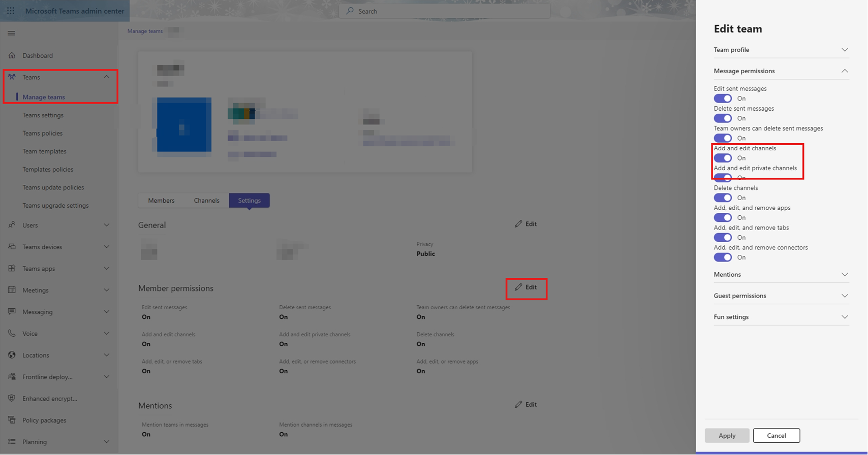Toggle Add and edit channels switch

(723, 158)
